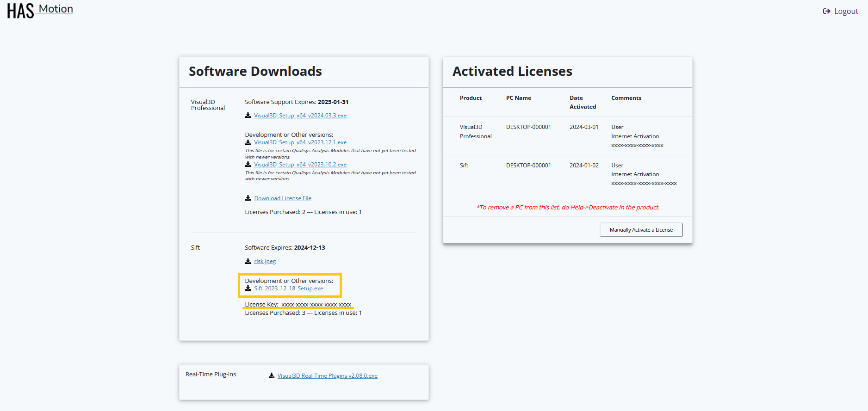Viewport: 868px width, 411px height.
Task: Click download icon beside Visual3D v2023.10.2 installer
Action: pyautogui.click(x=248, y=165)
